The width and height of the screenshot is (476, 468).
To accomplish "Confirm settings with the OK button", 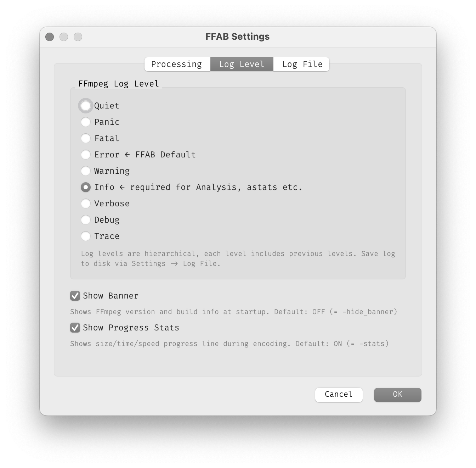I will (x=398, y=395).
